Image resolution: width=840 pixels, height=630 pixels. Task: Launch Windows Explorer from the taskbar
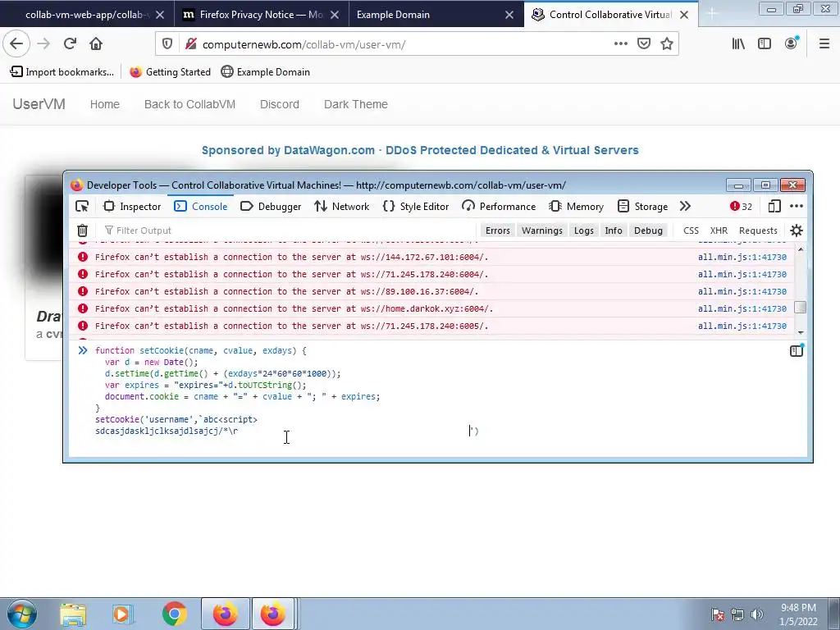[72, 614]
